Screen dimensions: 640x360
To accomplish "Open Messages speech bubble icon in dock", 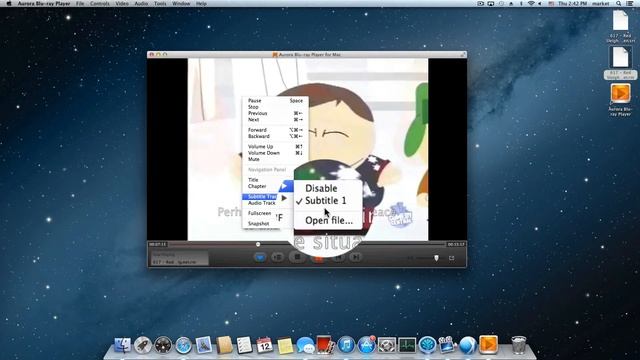I will [x=305, y=345].
